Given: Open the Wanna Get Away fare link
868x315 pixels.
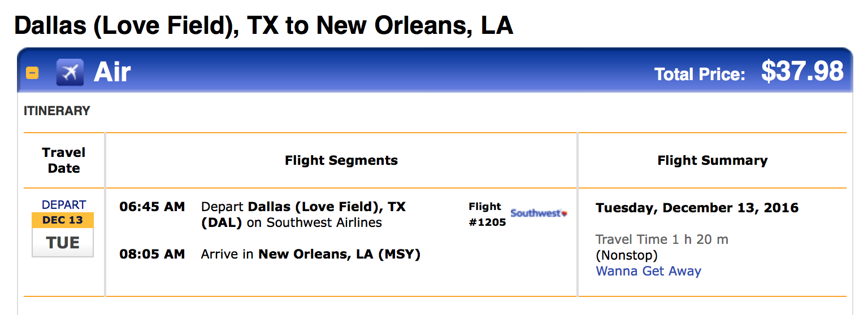Looking at the screenshot, I should point(648,271).
